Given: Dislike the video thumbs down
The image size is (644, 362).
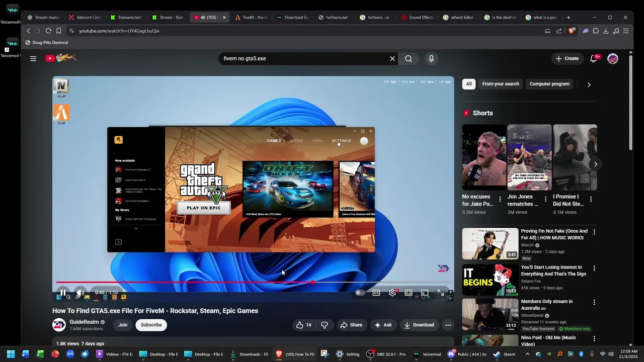Looking at the screenshot, I should [x=325, y=325].
